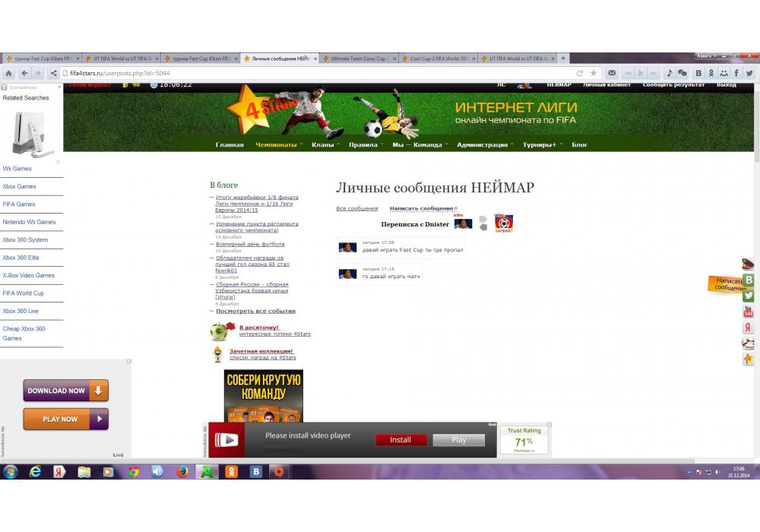Expand the Кланы navigation menu
This screenshot has height=532, width=760.
click(325, 145)
